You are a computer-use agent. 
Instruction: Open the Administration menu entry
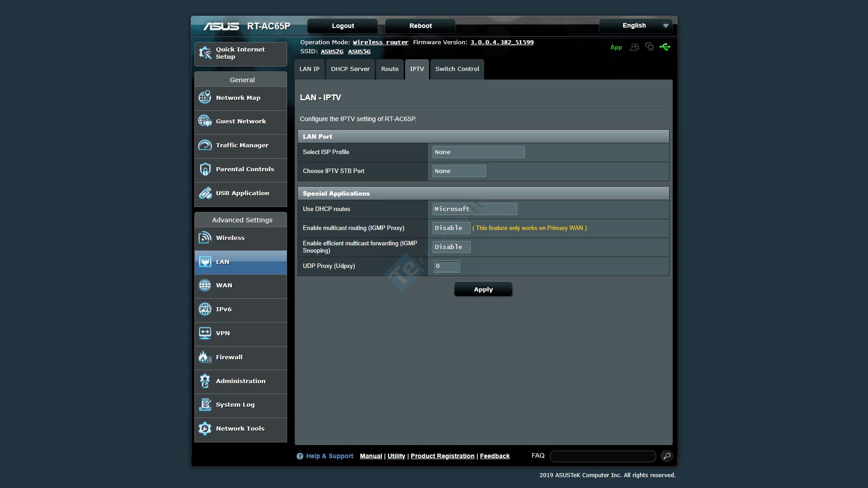(241, 381)
